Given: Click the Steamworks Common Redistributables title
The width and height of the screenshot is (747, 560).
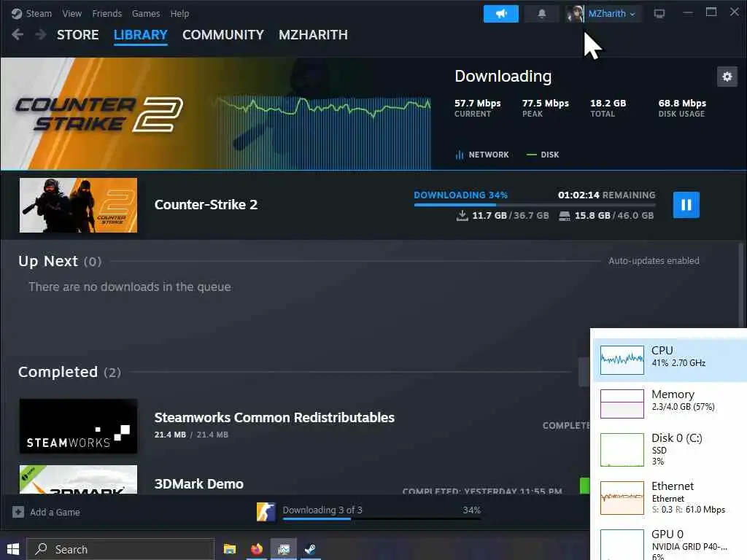Looking at the screenshot, I should point(274,417).
